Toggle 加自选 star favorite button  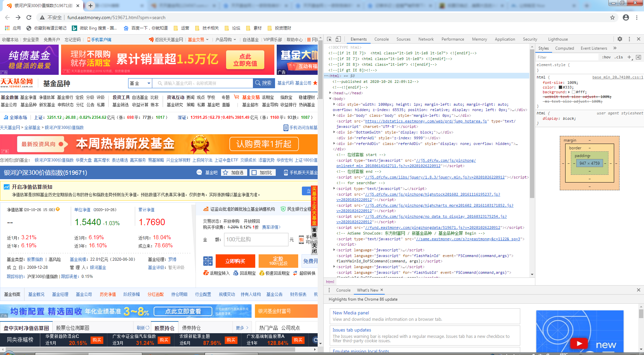click(x=234, y=172)
